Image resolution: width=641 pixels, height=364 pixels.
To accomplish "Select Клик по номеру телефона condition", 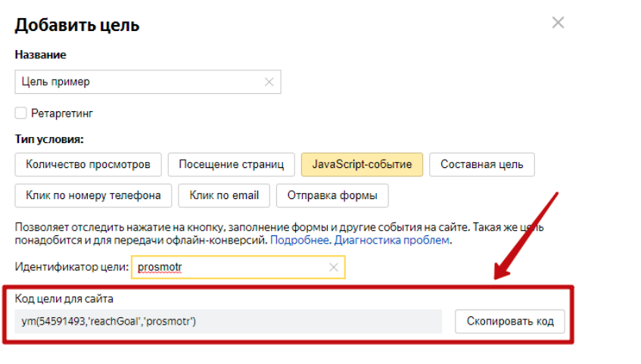I will 93,195.
